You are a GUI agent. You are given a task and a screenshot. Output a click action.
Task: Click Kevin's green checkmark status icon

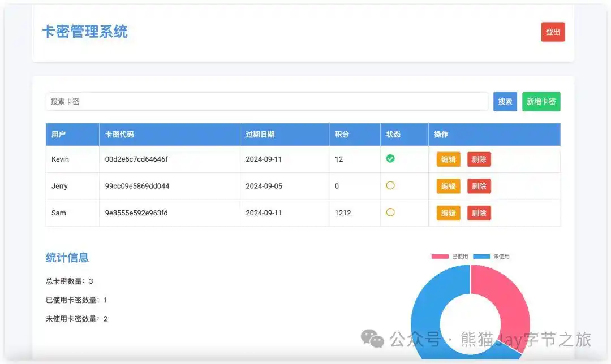point(390,159)
